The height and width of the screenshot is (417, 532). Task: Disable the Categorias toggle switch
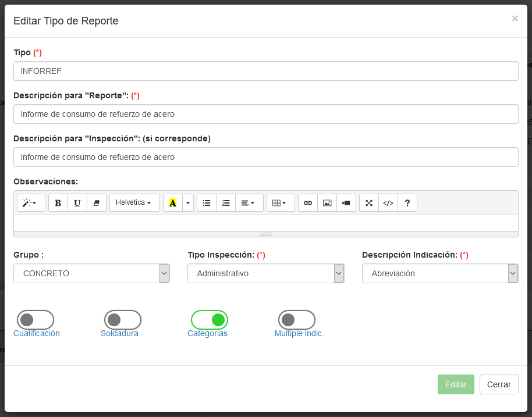pyautogui.click(x=210, y=320)
